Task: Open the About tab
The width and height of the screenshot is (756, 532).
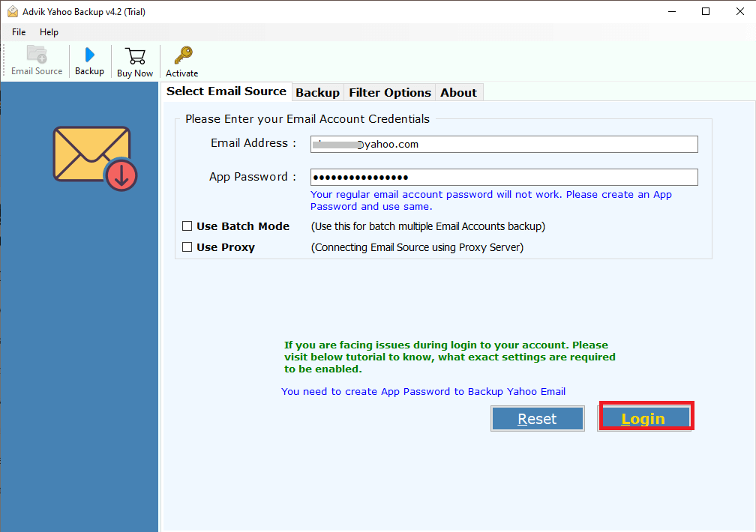Action: tap(458, 92)
